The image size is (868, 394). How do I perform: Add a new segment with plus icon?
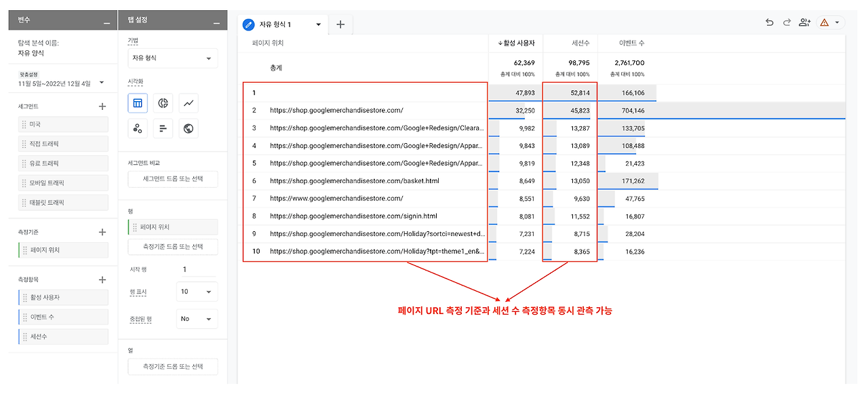tap(102, 106)
